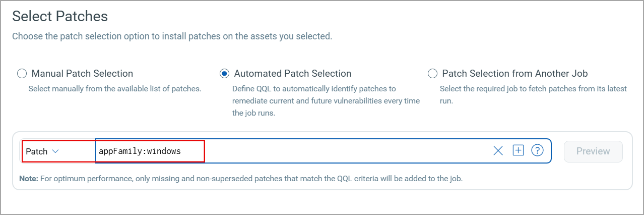This screenshot has width=644, height=215.
Task: Open the question mark help icon
Action: [537, 150]
